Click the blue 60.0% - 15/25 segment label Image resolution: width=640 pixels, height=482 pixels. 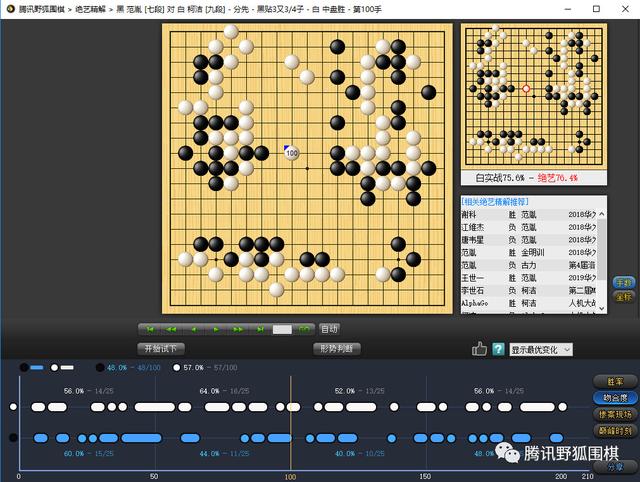tap(89, 453)
